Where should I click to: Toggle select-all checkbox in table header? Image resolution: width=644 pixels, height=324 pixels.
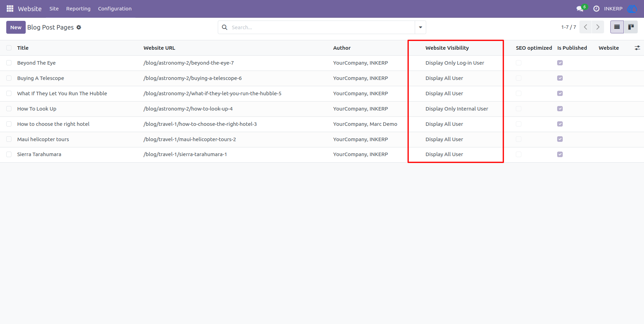(x=9, y=48)
